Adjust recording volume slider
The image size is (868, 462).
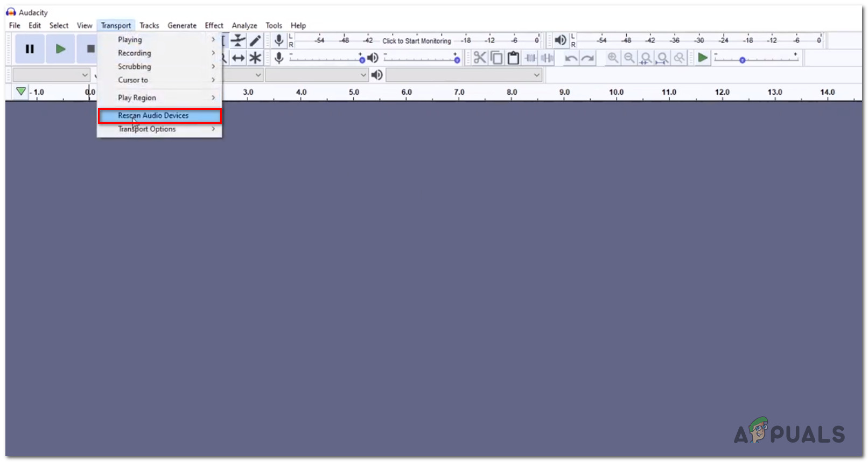point(326,58)
